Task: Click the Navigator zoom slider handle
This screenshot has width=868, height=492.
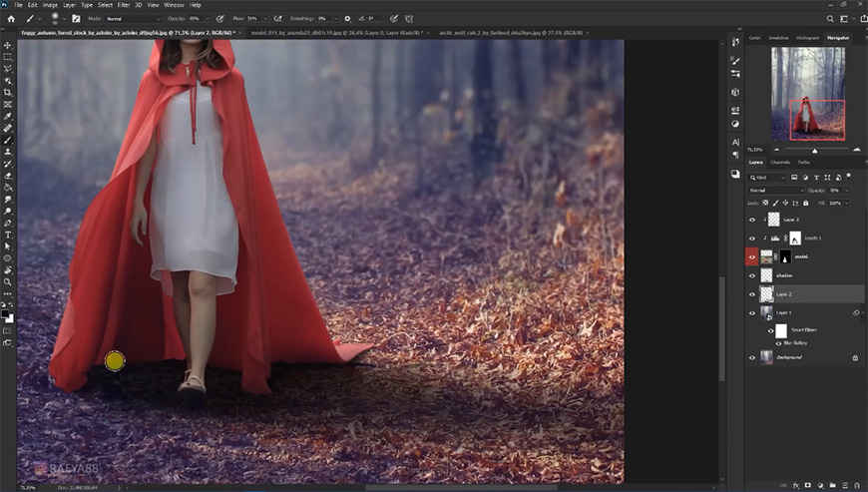Action: coord(814,151)
